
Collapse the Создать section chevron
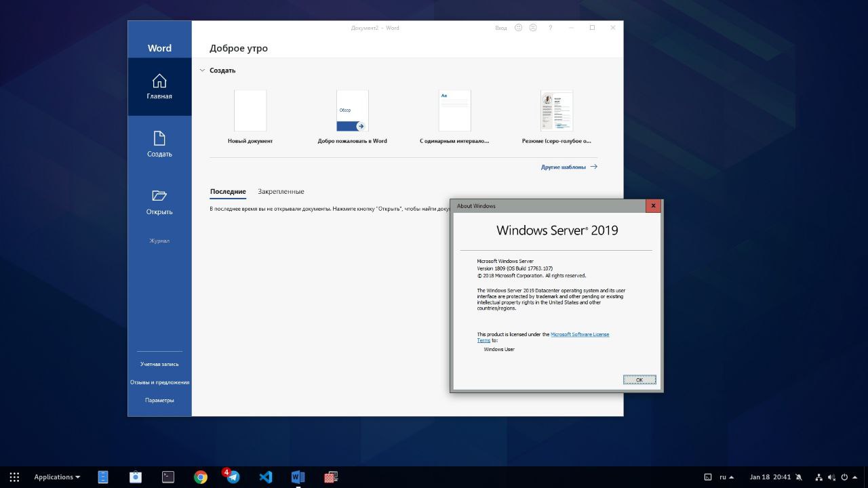coord(202,70)
